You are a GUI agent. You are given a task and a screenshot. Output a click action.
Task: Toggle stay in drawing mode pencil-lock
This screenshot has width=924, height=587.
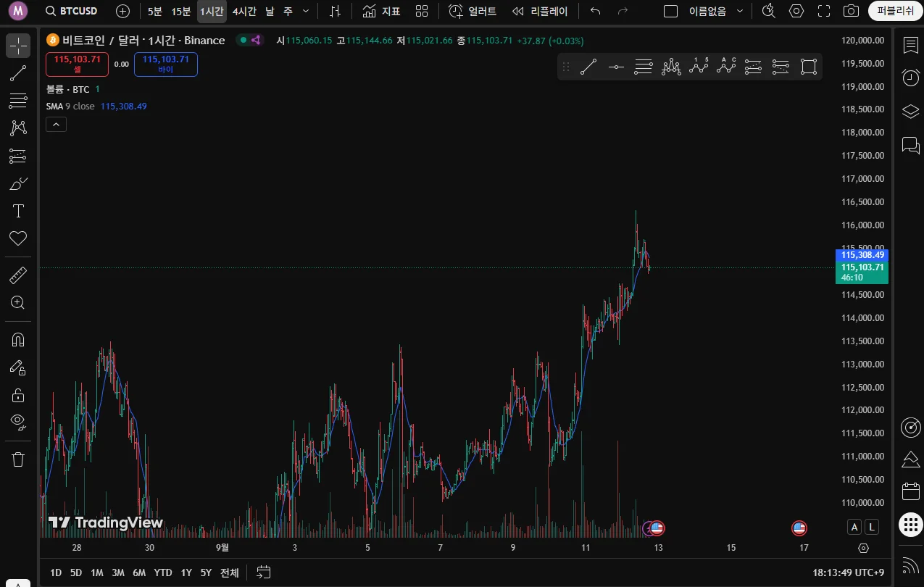coord(18,367)
